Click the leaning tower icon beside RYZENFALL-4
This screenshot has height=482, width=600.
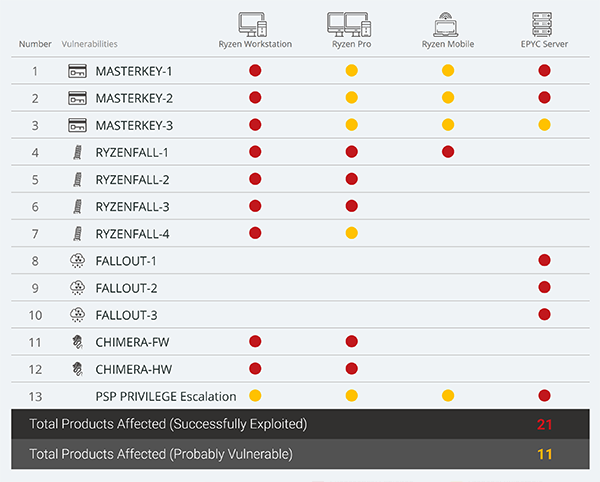pos(77,234)
